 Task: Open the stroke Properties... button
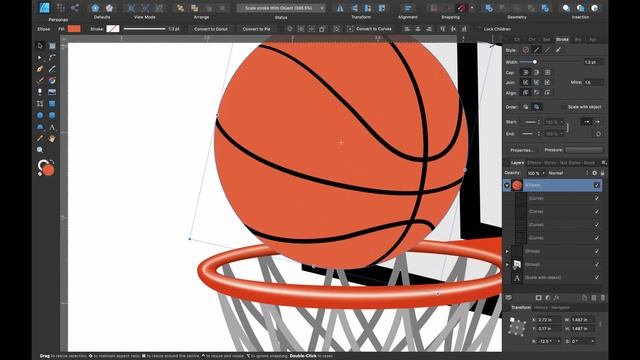pyautogui.click(x=522, y=150)
